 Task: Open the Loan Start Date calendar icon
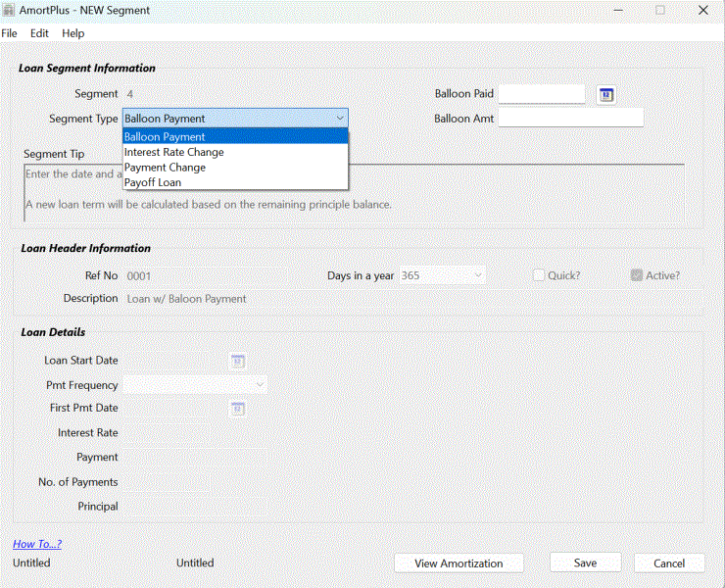(x=238, y=361)
